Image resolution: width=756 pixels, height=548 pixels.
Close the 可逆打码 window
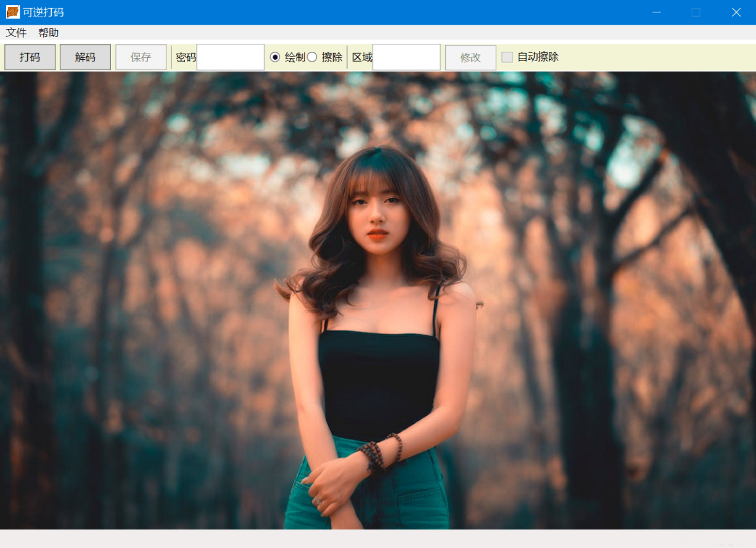pos(736,12)
